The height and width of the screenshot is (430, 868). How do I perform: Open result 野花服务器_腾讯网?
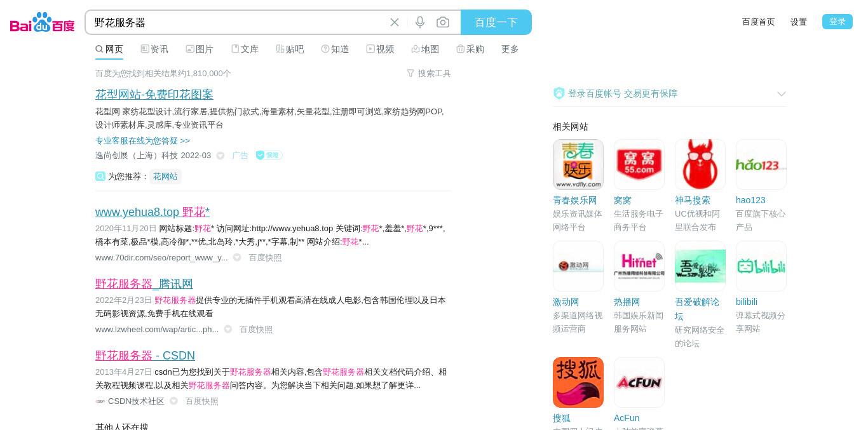(x=144, y=284)
